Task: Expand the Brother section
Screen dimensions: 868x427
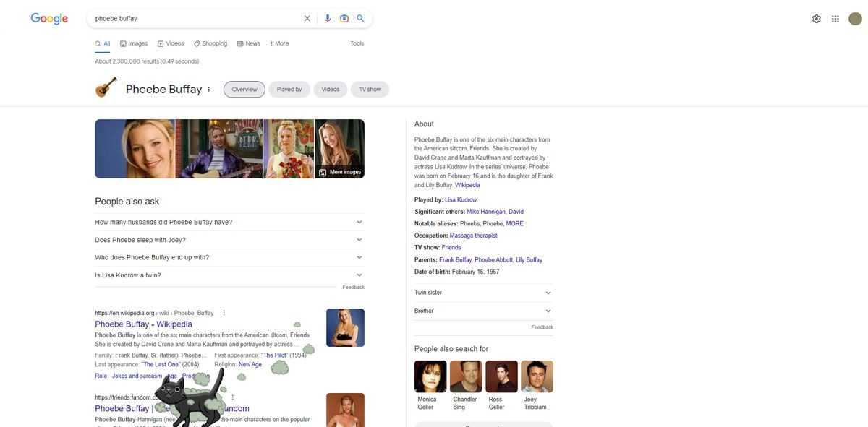Action: [x=548, y=311]
